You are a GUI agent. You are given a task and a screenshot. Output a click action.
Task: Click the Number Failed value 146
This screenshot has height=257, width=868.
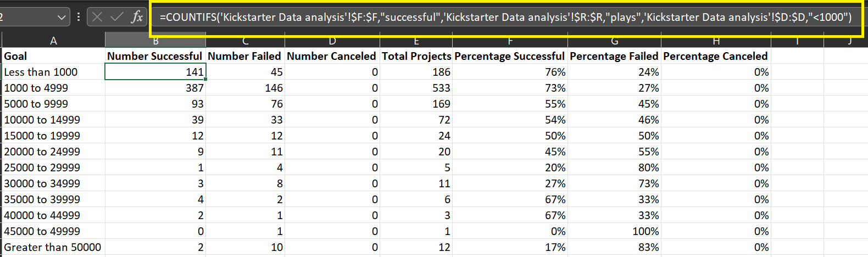[x=245, y=88]
